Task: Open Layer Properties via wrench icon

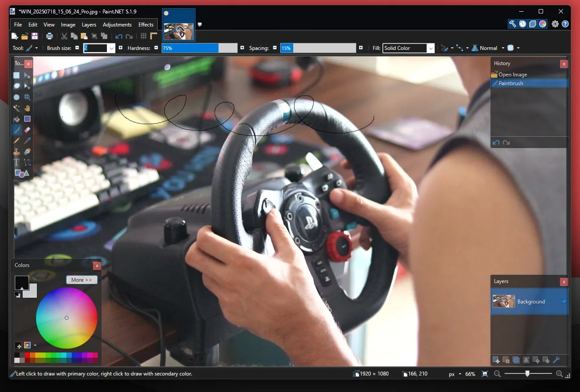Action: point(557,359)
